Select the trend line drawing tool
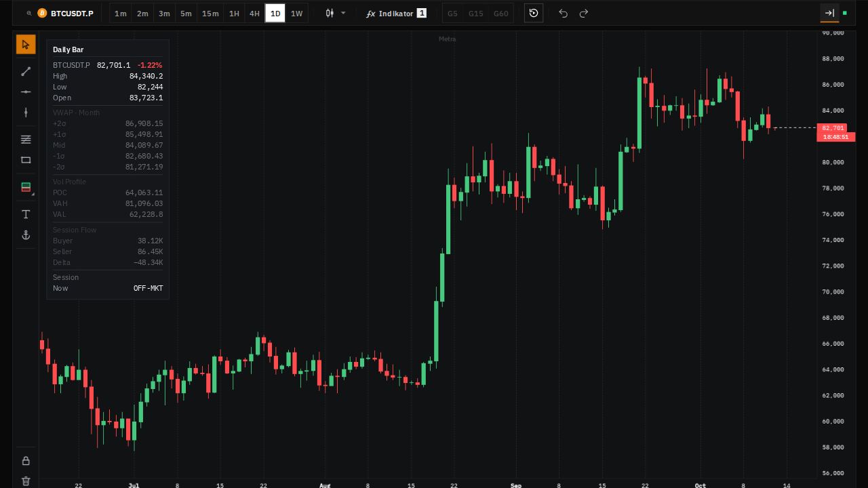This screenshot has width=868, height=488. click(26, 71)
